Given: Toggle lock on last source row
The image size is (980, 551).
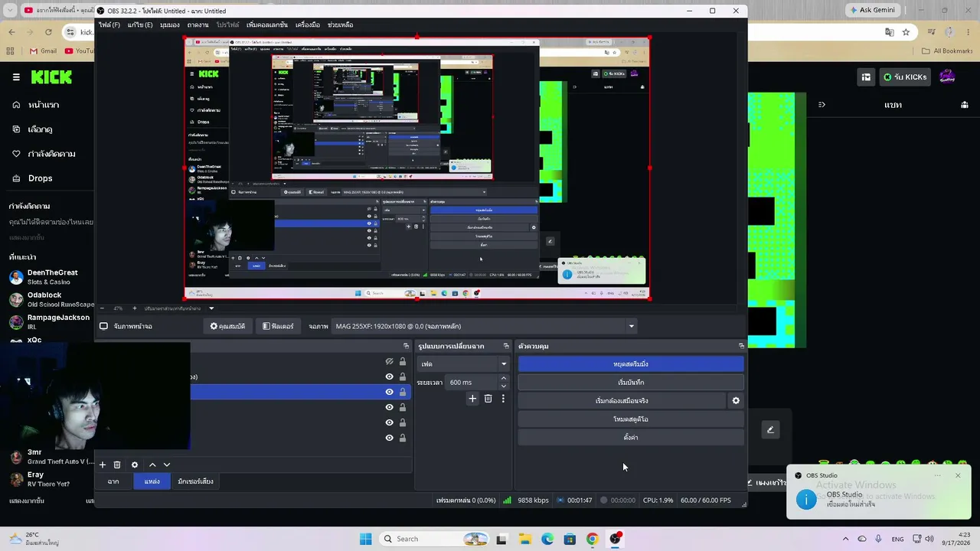Looking at the screenshot, I should pos(403,438).
